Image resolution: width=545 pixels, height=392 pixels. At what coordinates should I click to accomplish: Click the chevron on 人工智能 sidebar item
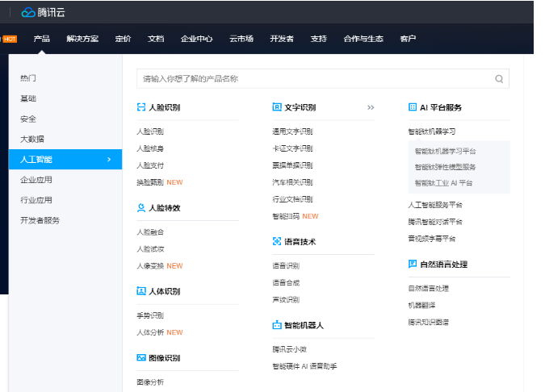(109, 160)
